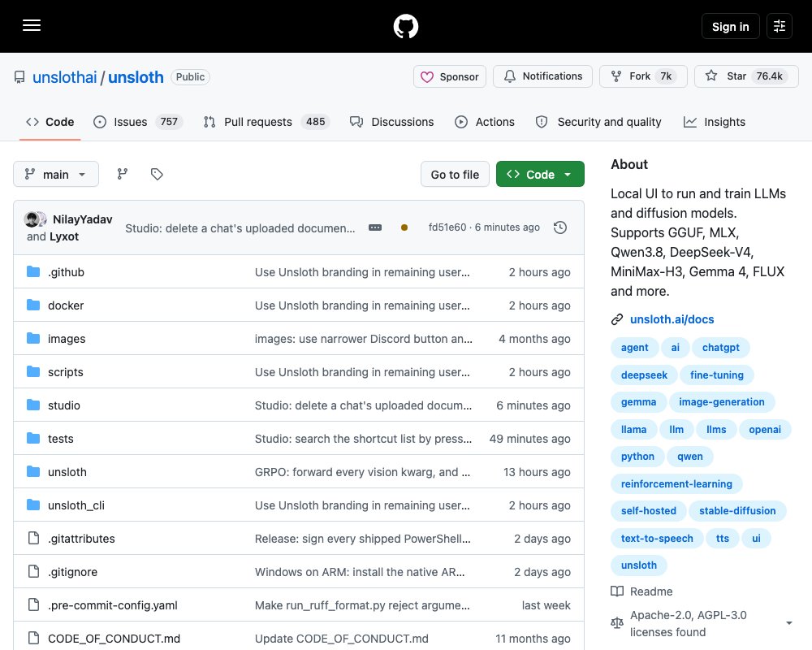
Task: Fork the repository
Action: point(643,76)
